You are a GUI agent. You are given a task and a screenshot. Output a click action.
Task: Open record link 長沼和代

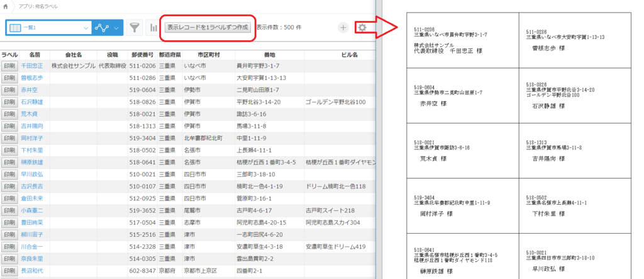(x=32, y=271)
